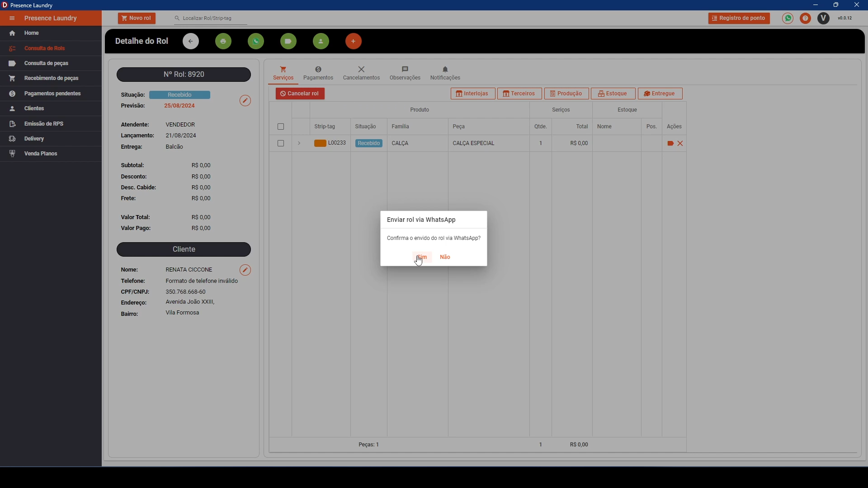
Task: Click the tag action icon for L00233
Action: (670, 143)
